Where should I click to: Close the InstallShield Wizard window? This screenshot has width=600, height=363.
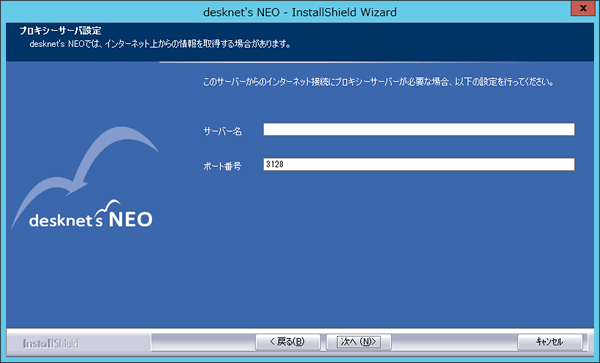pos(583,8)
